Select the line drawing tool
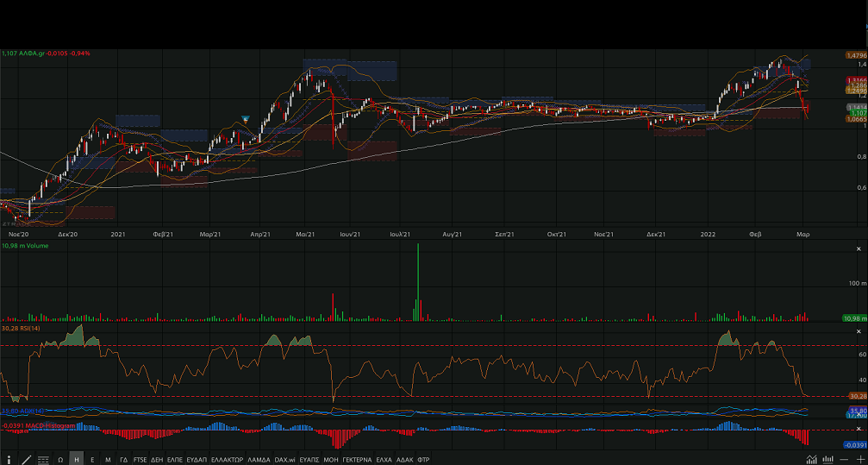The width and height of the screenshot is (868, 465). coord(27,460)
